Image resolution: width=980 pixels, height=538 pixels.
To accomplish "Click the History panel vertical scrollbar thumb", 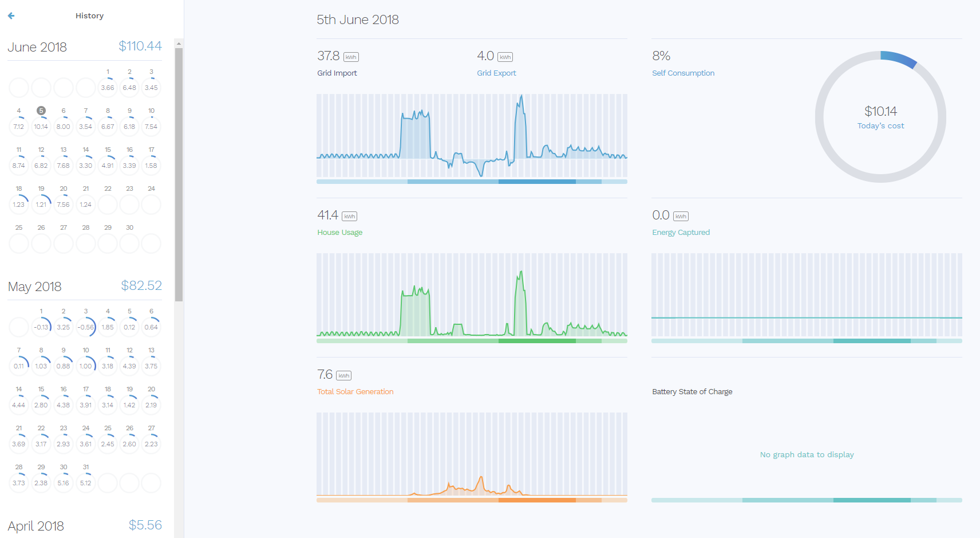I will (179, 172).
